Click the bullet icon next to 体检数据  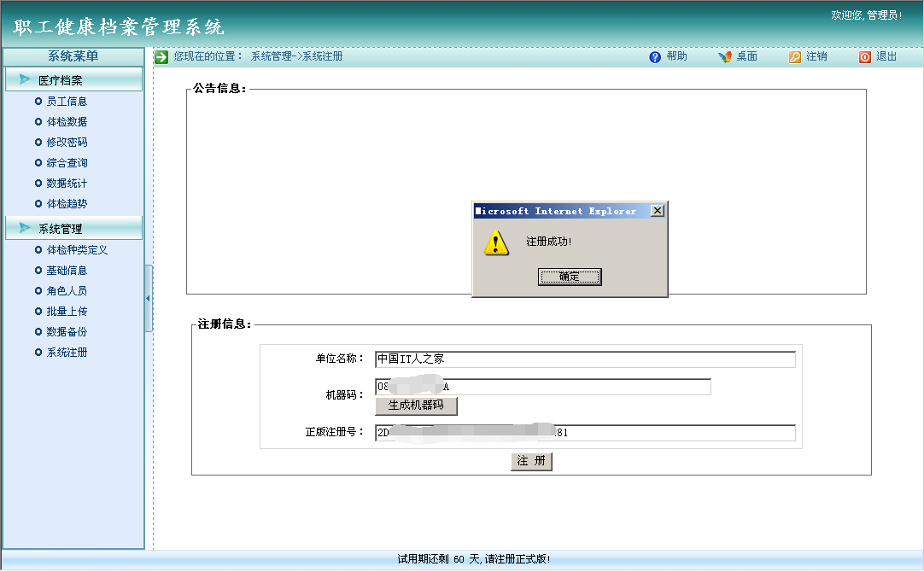tap(38, 122)
